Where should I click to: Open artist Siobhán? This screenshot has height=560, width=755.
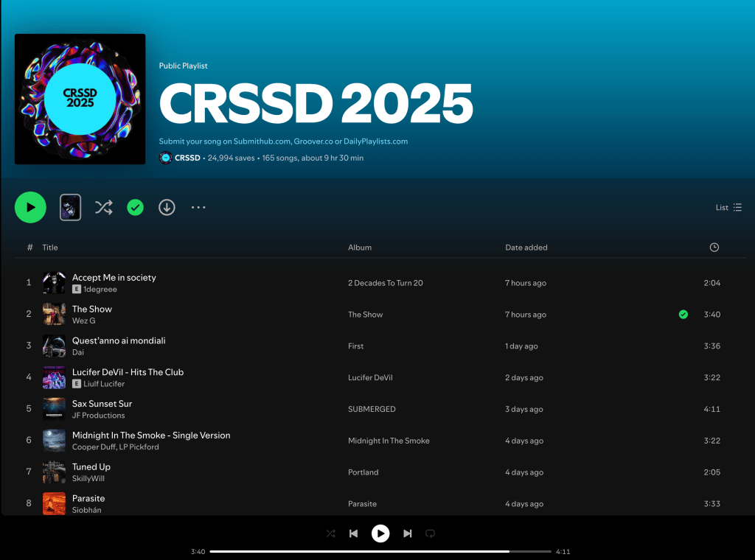tap(87, 510)
